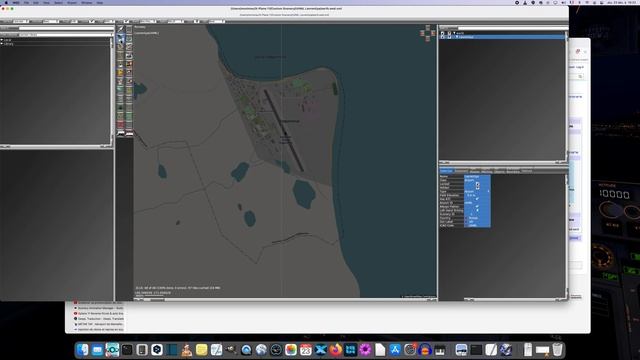This screenshot has width=640, height=360.
Task: Switch to the 3D Objects tab
Action: coord(499,172)
